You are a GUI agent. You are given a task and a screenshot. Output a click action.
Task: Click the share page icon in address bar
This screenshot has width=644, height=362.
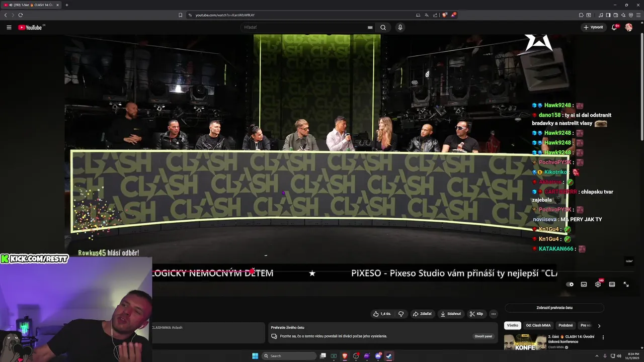pyautogui.click(x=435, y=15)
